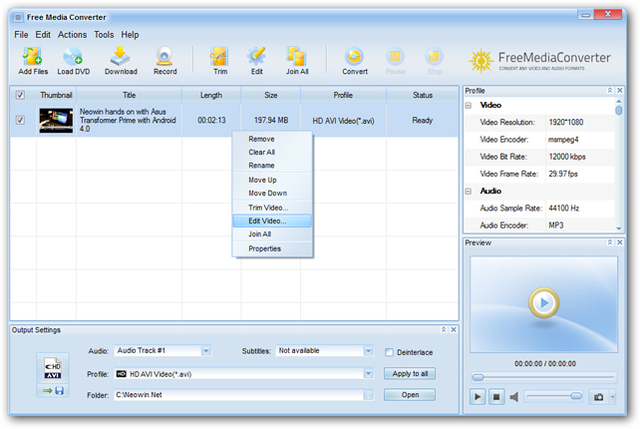Choose Remove from the context menu

(x=272, y=139)
